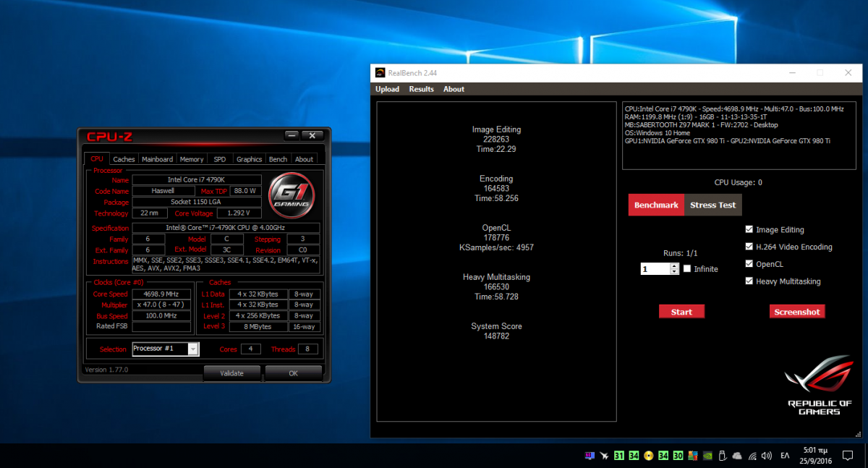This screenshot has height=468, width=868.
Task: Click the Code Name value 'Haswell'
Action: coord(163,191)
